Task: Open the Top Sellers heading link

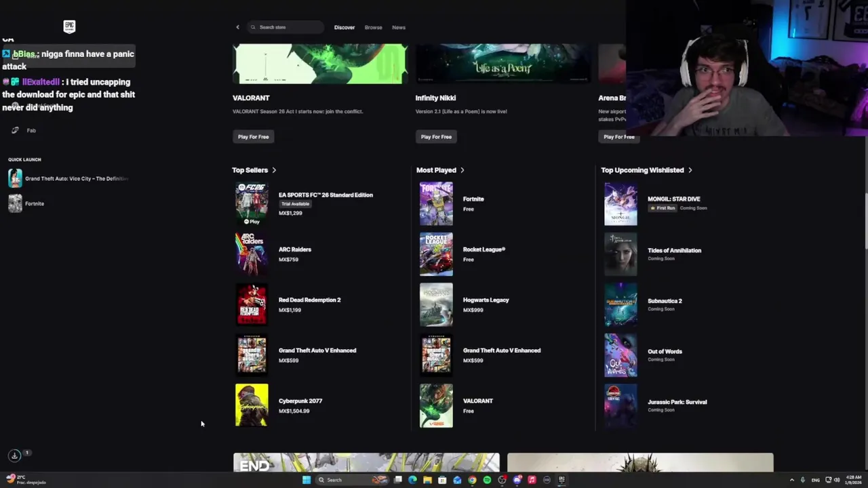Action: [x=250, y=170]
